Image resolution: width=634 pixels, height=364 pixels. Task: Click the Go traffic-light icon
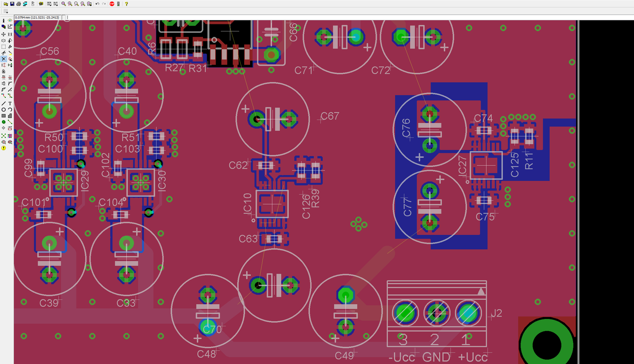pyautogui.click(x=118, y=4)
